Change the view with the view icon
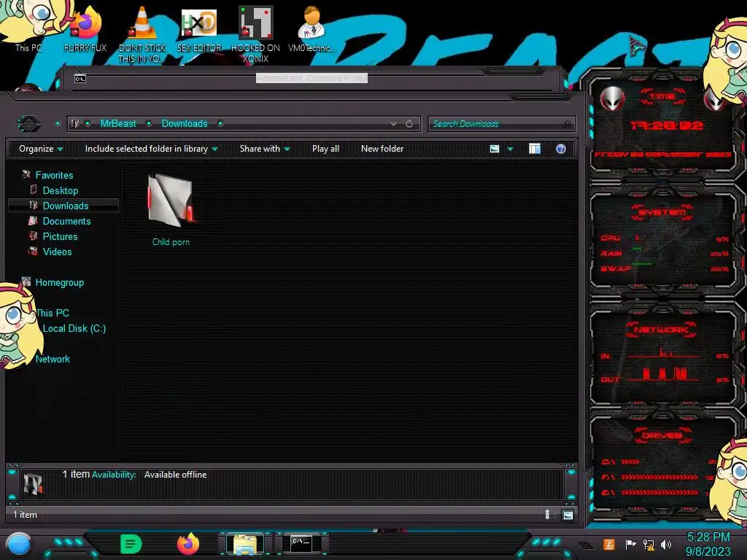747x560 pixels. click(x=495, y=149)
